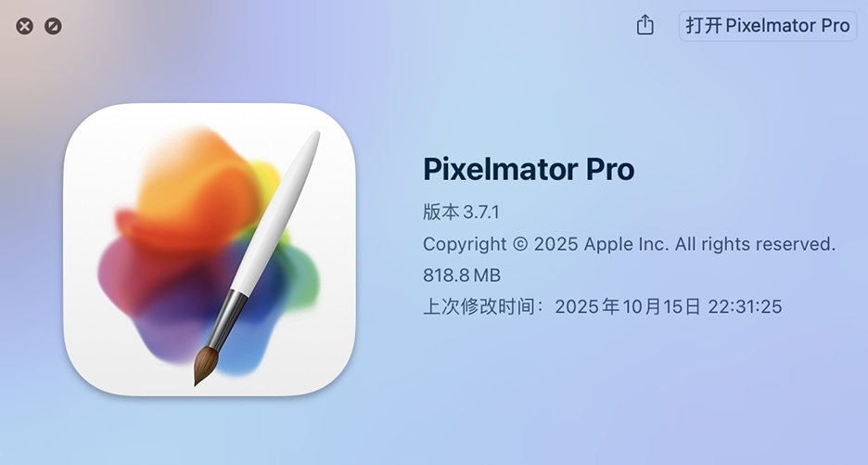Screen dimensions: 868x465
Task: Click the 818.8 MB file size
Action: pyautogui.click(x=462, y=275)
